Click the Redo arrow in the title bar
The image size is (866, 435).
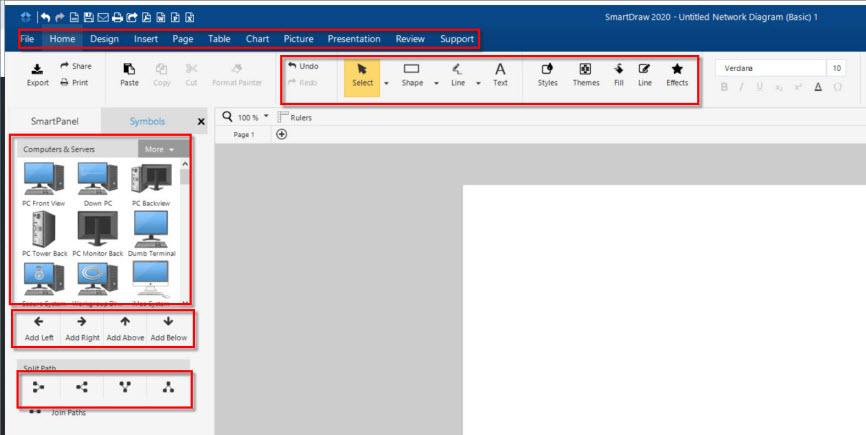(60, 18)
